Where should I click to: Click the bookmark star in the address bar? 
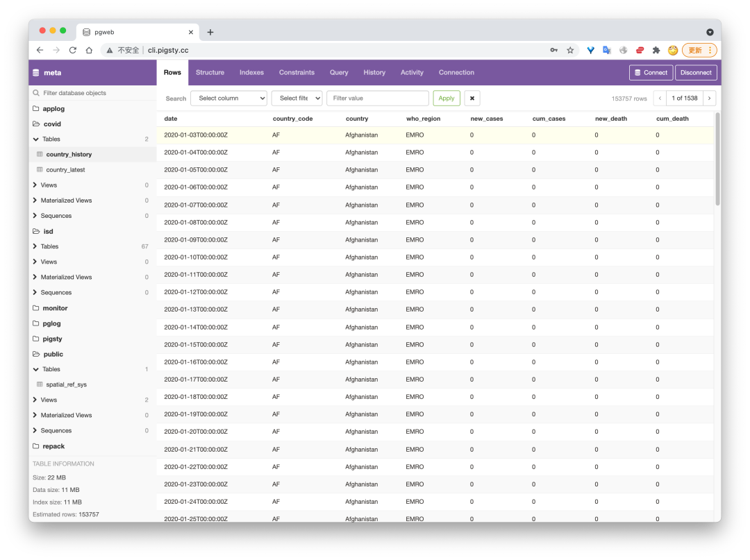click(570, 50)
